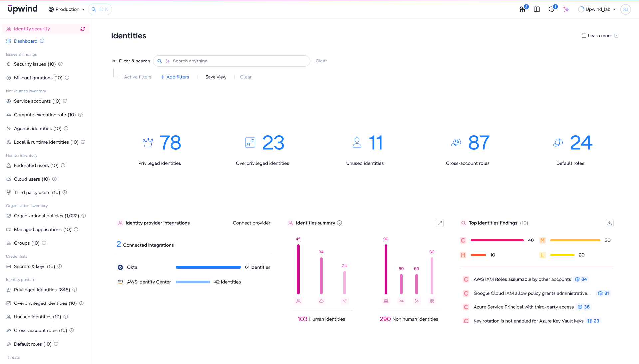Click the Default roles helmet icon
639x364 pixels.
[x=558, y=143]
